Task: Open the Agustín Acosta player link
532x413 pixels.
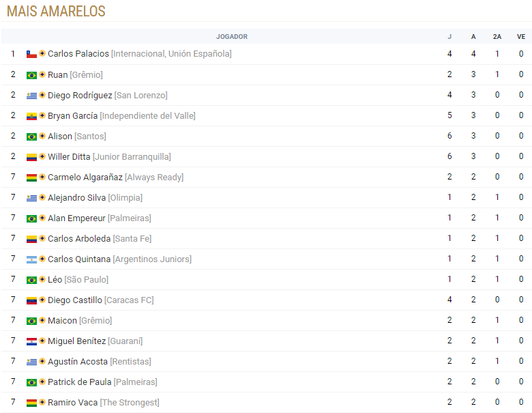Action: click(x=78, y=361)
